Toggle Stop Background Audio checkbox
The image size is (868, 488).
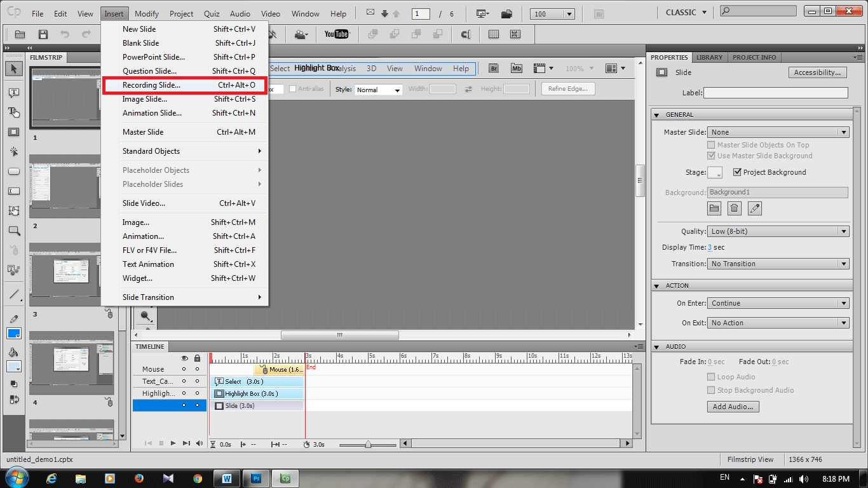711,390
